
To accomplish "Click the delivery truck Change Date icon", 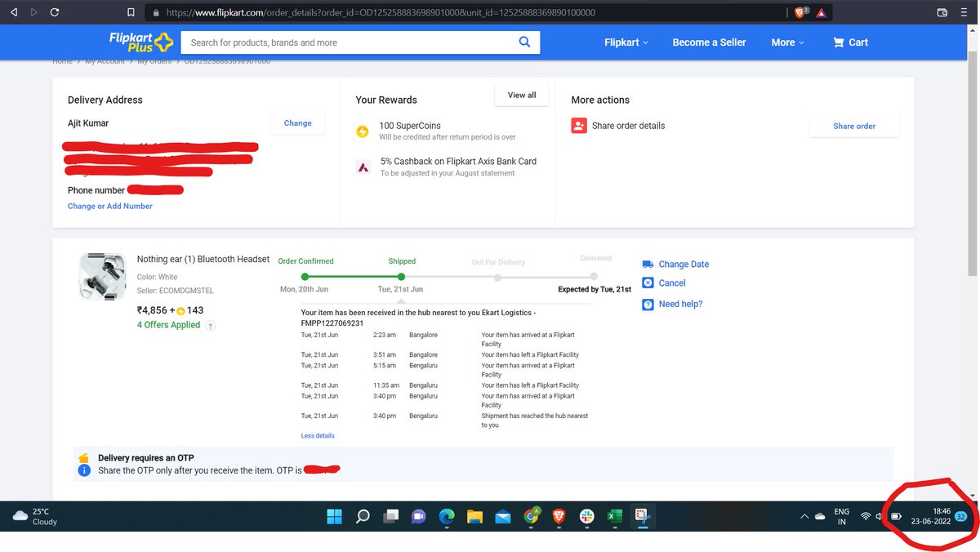I will tap(648, 265).
